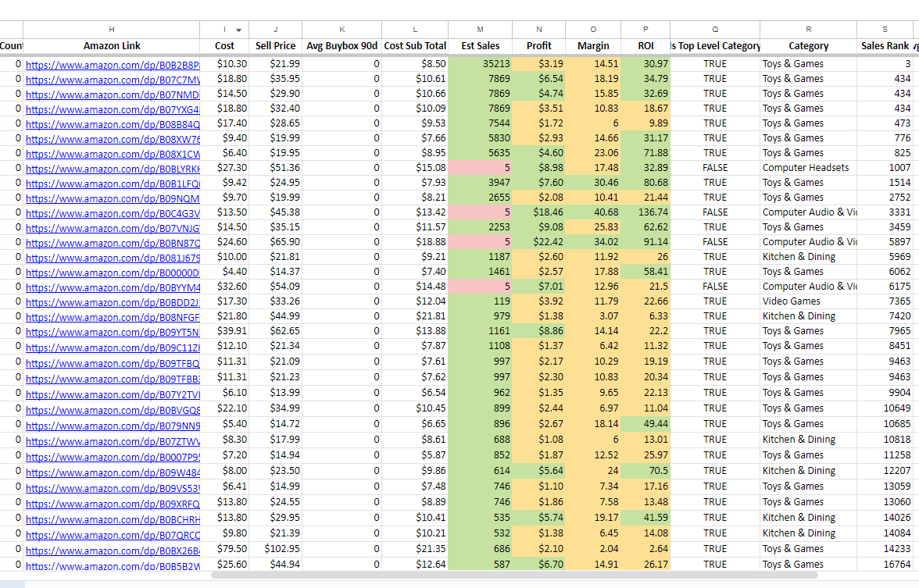Select column Q header letter

click(715, 30)
